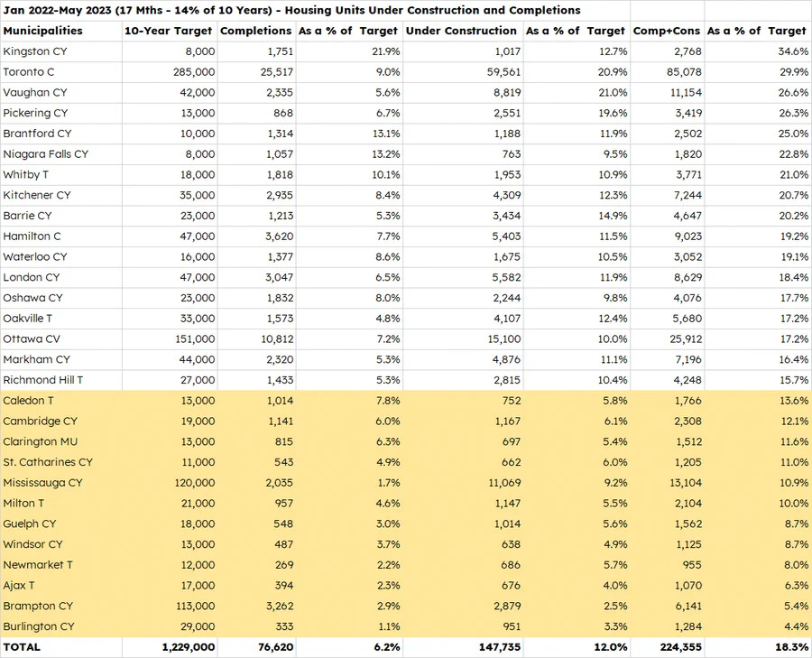Select the 59,561 under construction value

tap(503, 72)
